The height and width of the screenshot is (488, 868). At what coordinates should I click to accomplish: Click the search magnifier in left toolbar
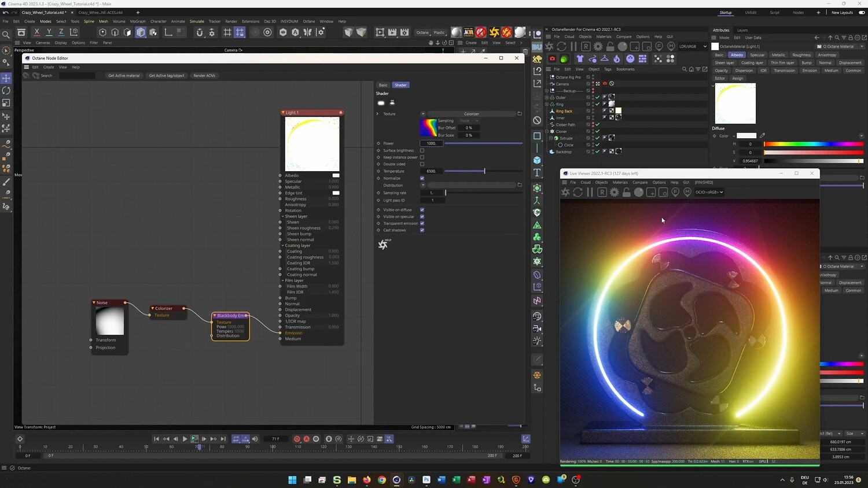click(x=6, y=35)
